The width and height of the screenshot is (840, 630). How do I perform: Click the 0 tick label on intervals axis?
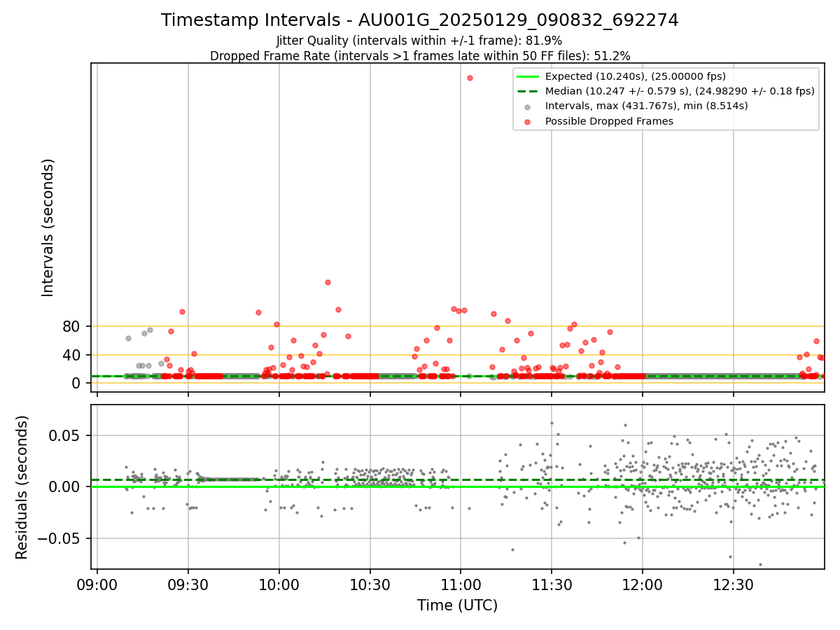[78, 383]
